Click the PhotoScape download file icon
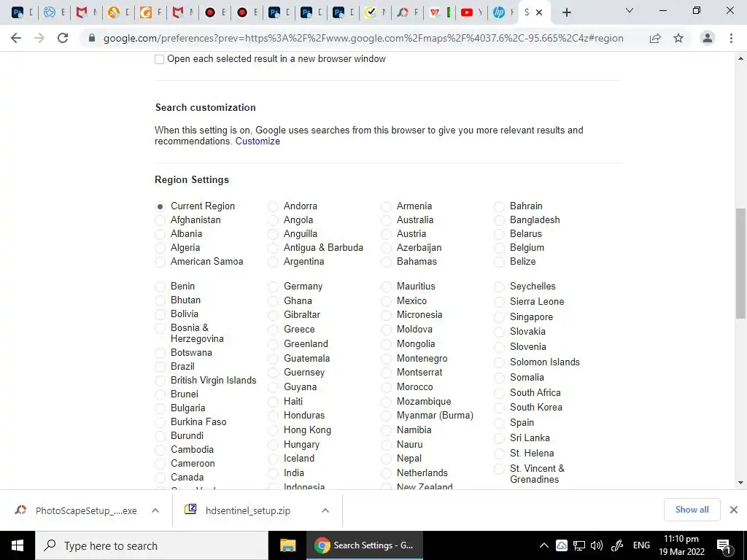 (20, 510)
